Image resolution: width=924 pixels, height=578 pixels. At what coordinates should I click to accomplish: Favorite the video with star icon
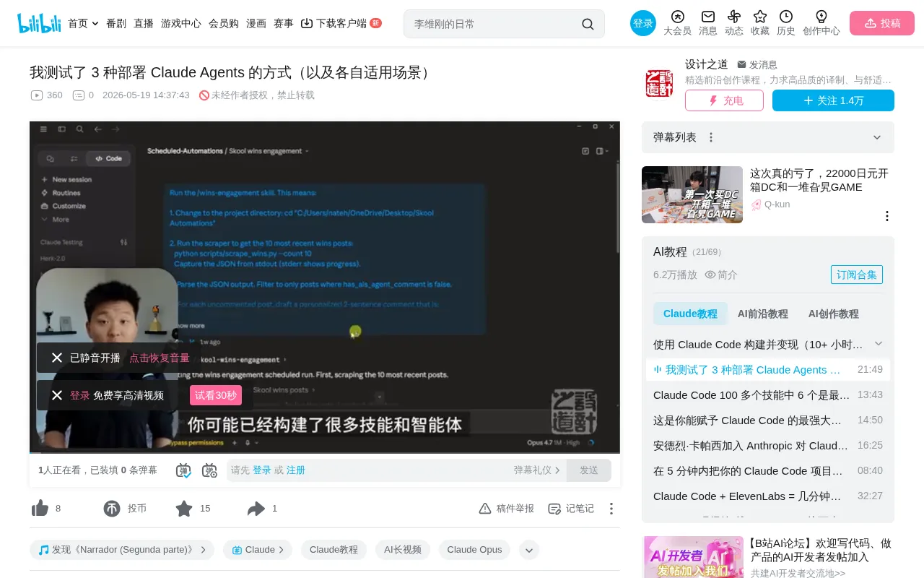click(184, 509)
